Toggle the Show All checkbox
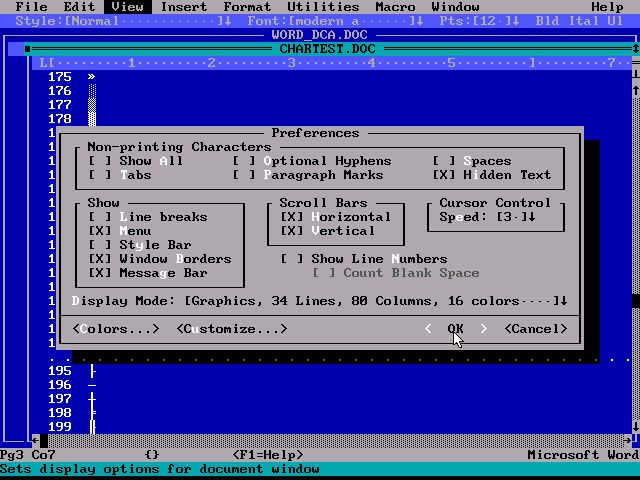The height and width of the screenshot is (480, 640). pos(100,161)
